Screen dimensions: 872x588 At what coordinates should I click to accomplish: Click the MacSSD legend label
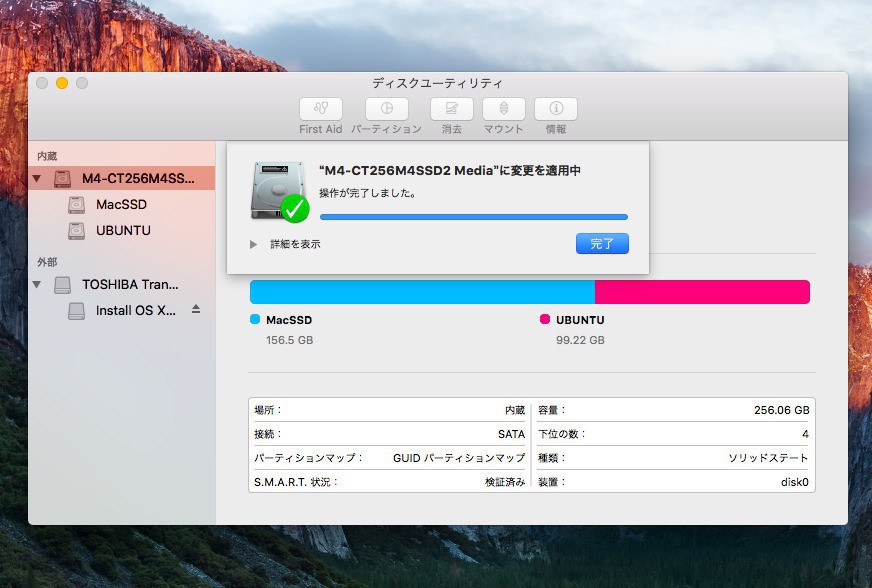pyautogui.click(x=289, y=320)
